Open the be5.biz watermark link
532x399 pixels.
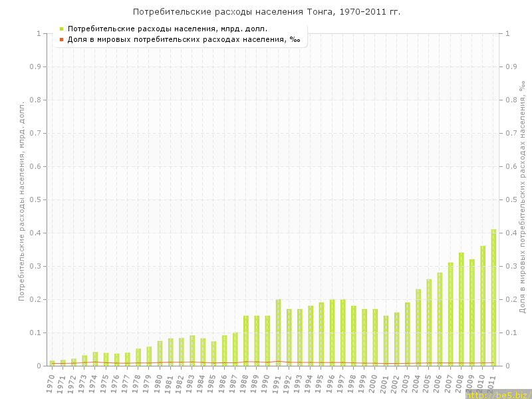coord(497,394)
